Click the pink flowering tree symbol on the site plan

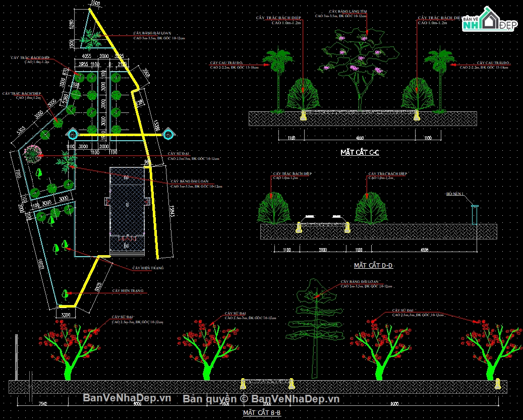(x=32, y=154)
